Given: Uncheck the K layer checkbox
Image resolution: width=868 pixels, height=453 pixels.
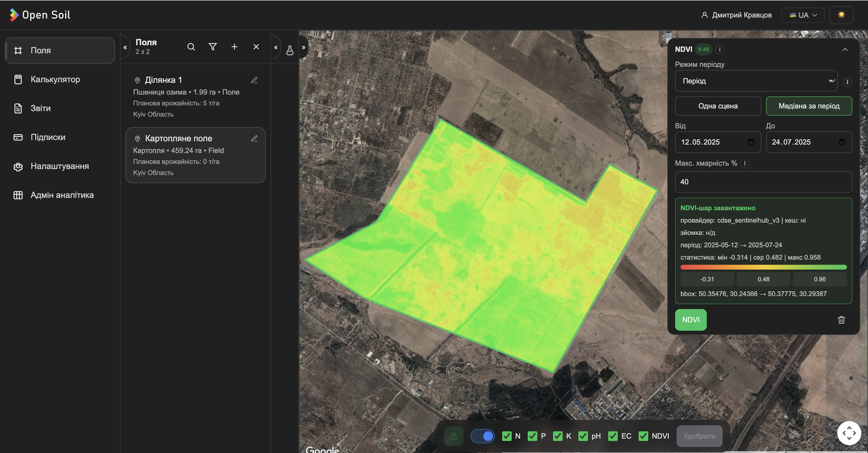Looking at the screenshot, I should pos(558,436).
